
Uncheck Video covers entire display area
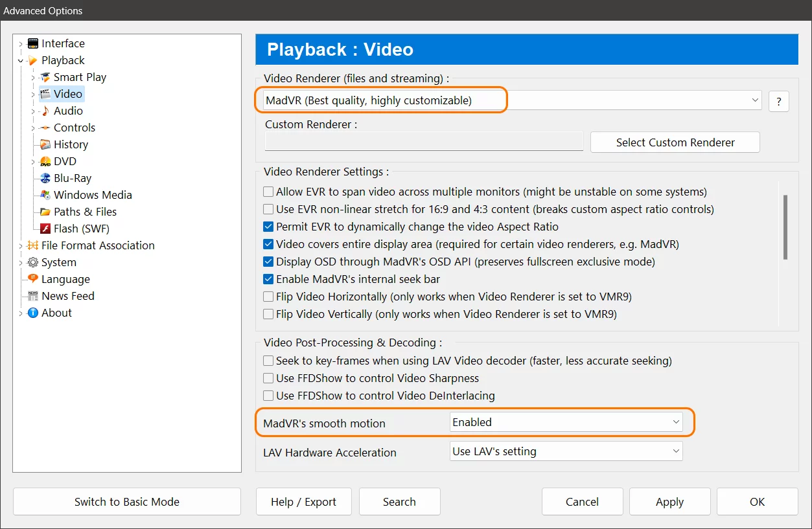(268, 245)
